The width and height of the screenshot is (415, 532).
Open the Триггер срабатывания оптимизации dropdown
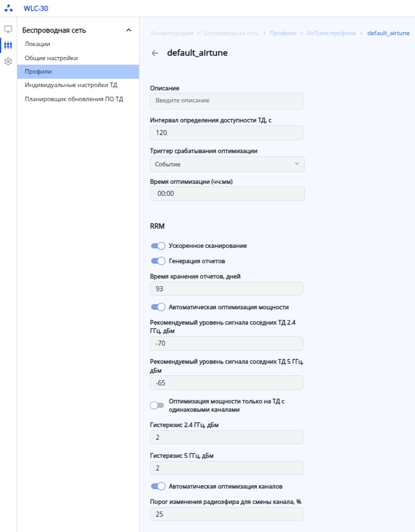(x=227, y=165)
